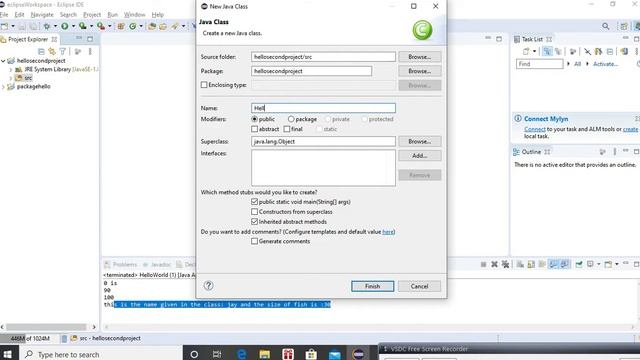Open the All working set dropdown arrow
640x360 pixels.
pyautogui.click(x=568, y=64)
